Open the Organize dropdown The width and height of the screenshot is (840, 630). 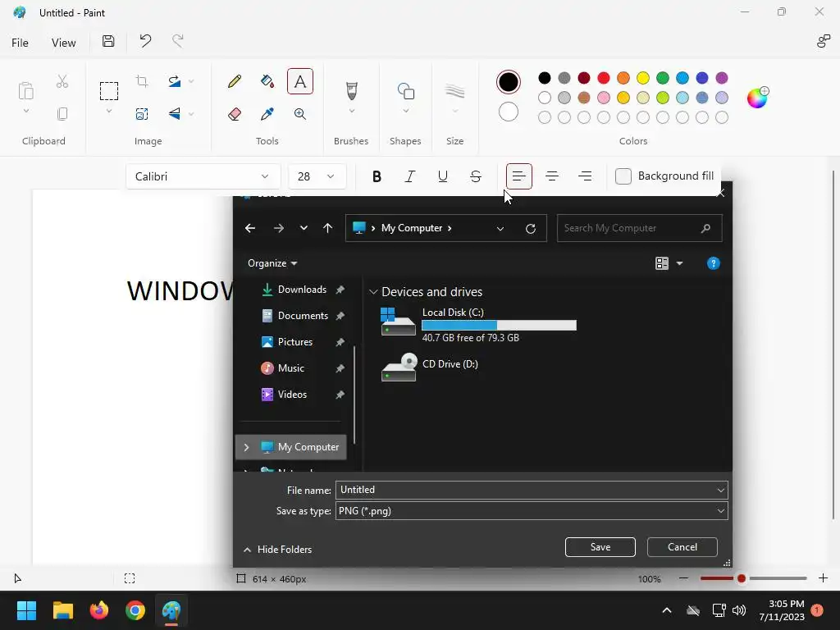[272, 263]
